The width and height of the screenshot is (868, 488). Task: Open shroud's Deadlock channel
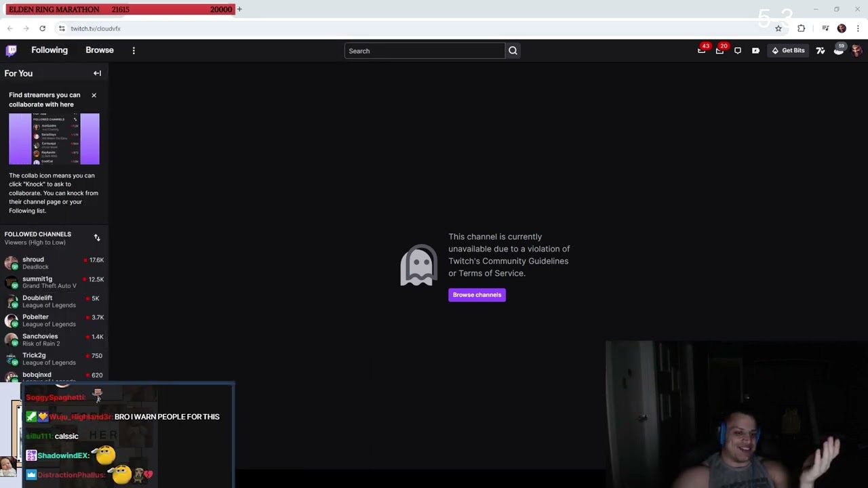(x=54, y=263)
